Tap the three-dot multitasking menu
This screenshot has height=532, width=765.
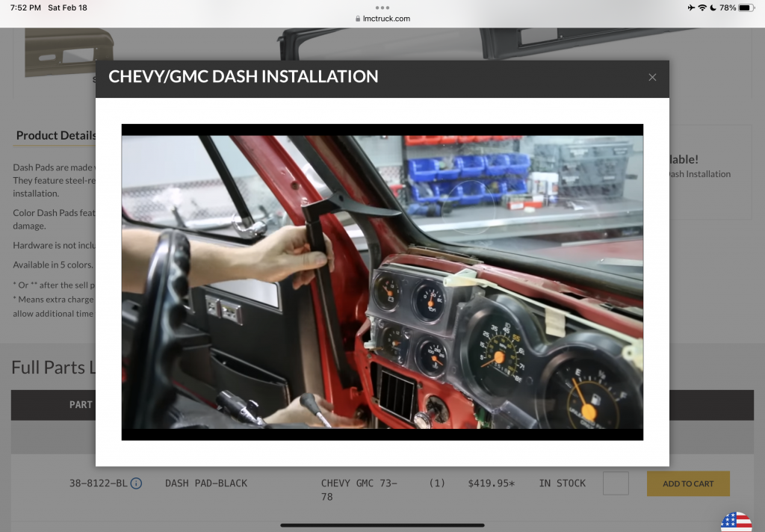pyautogui.click(x=382, y=7)
